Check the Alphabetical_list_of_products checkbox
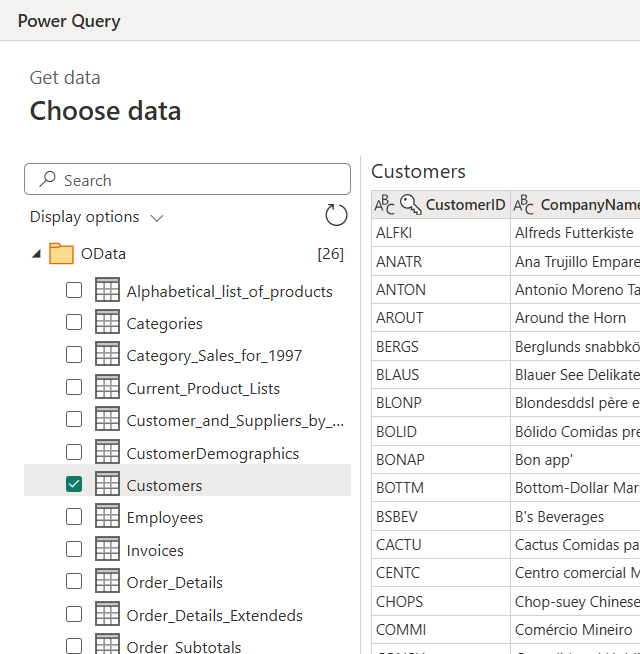This screenshot has width=640, height=654. pyautogui.click(x=74, y=291)
